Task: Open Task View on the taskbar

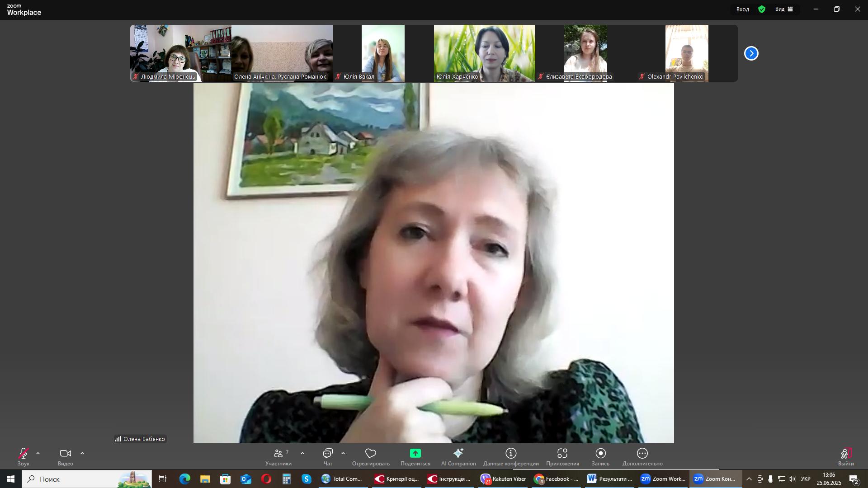Action: pyautogui.click(x=163, y=479)
